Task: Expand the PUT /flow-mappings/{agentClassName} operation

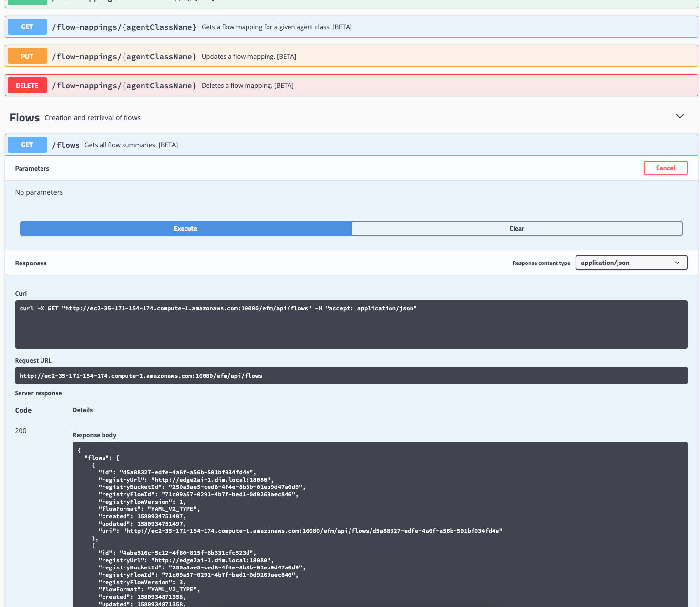Action: tap(351, 56)
